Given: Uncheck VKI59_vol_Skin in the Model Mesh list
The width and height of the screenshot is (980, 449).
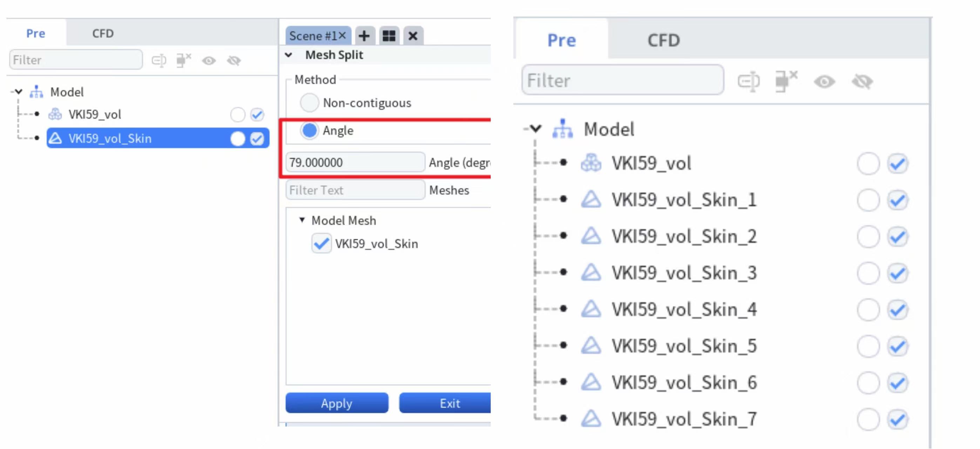Looking at the screenshot, I should click(x=321, y=243).
